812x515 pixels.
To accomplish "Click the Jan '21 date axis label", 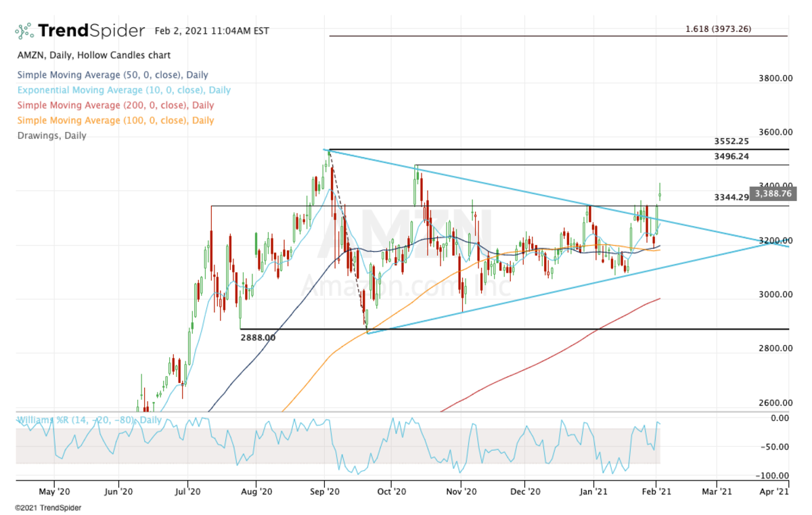I will (x=593, y=492).
